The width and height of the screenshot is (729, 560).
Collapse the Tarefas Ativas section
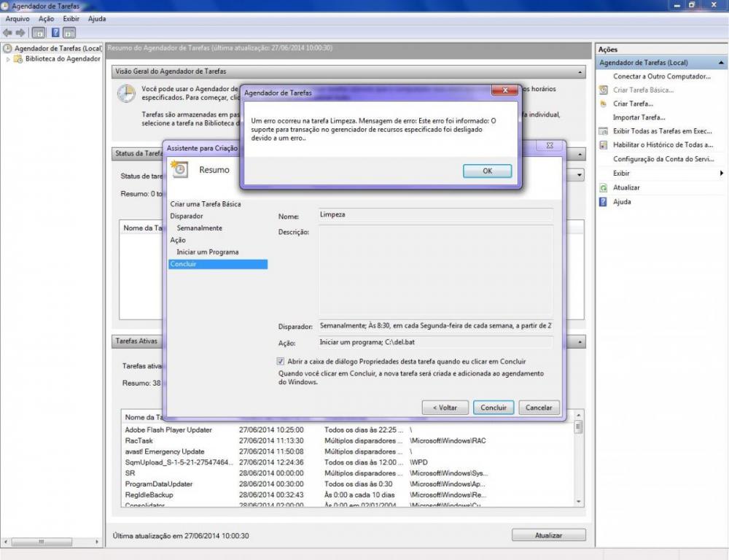(x=580, y=341)
